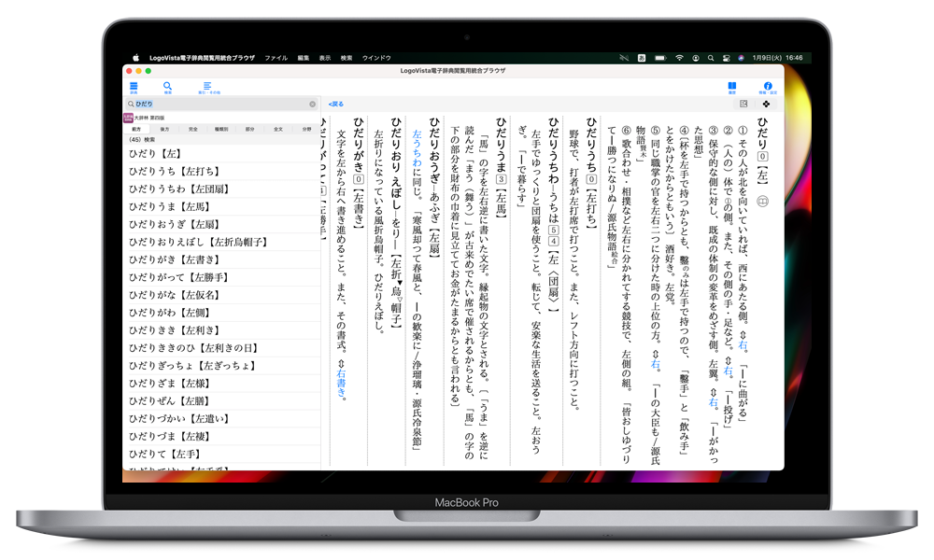Open the 履歴 history book icon

click(732, 87)
